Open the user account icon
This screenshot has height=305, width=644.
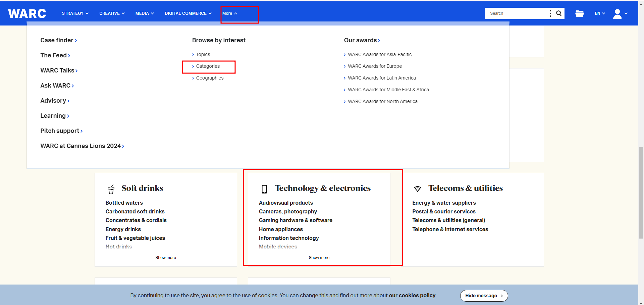coord(617,14)
